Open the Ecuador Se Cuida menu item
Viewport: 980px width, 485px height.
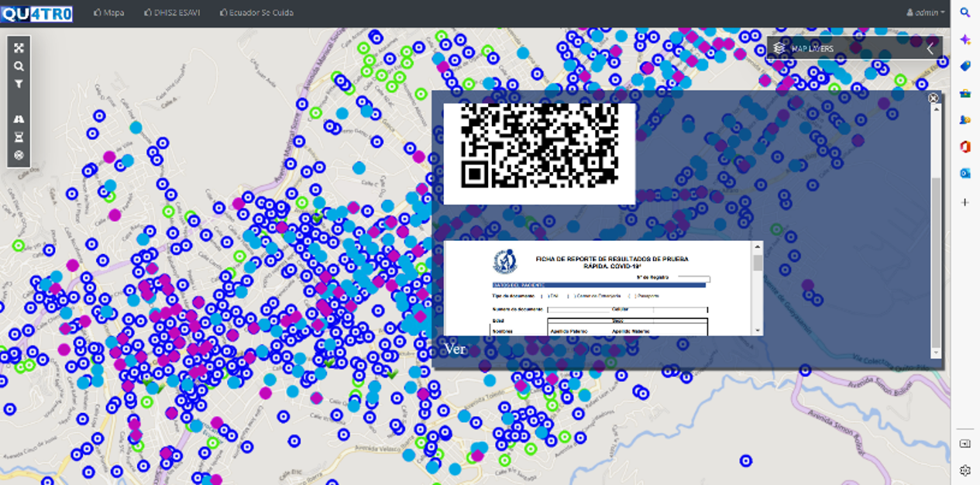(256, 12)
